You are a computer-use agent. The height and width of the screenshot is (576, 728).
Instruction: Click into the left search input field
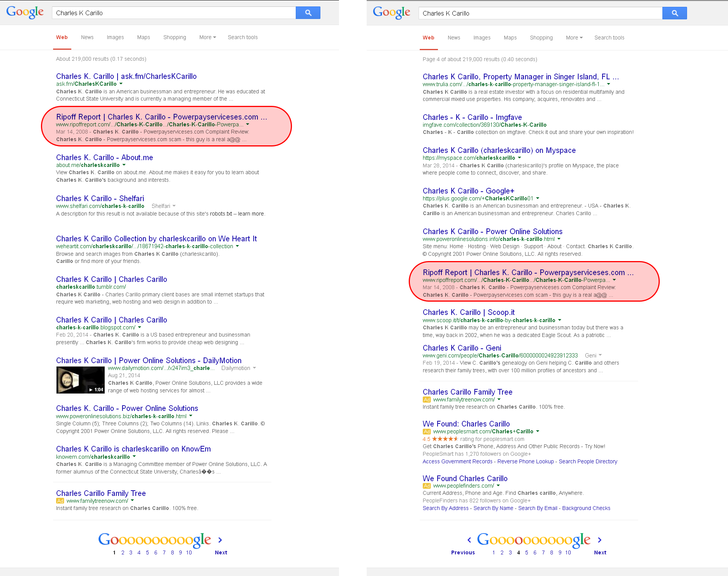174,13
